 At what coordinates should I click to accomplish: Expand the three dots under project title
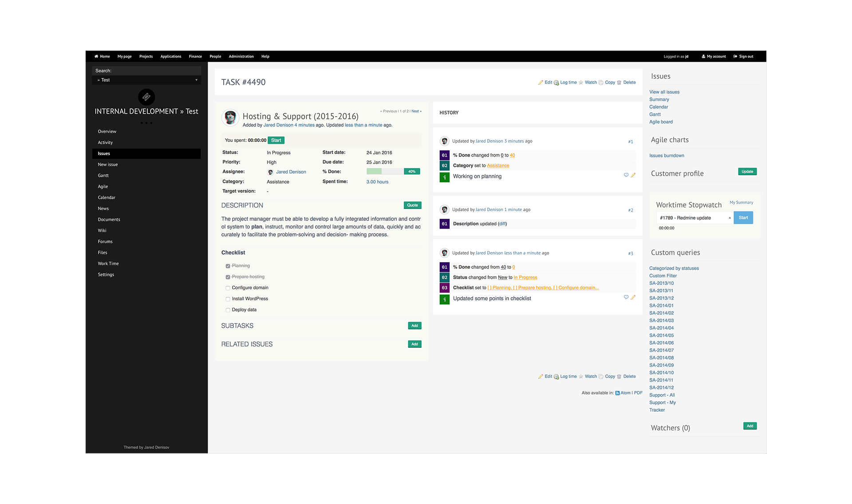[146, 123]
